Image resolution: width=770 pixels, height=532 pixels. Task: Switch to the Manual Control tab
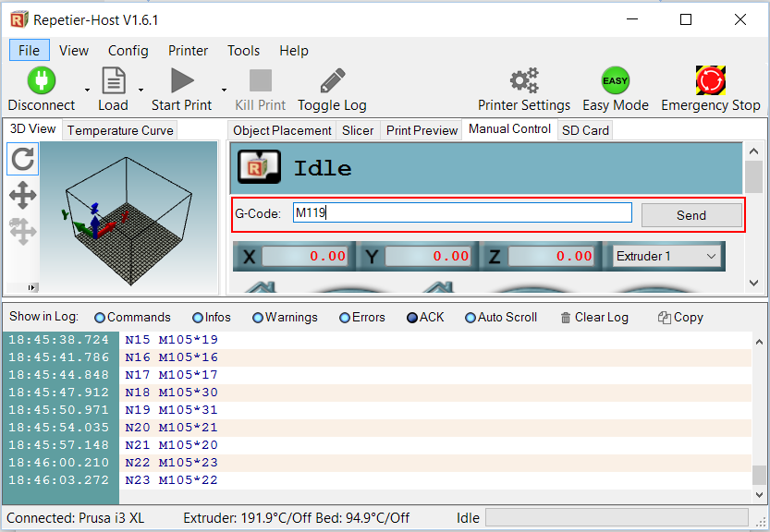(509, 129)
